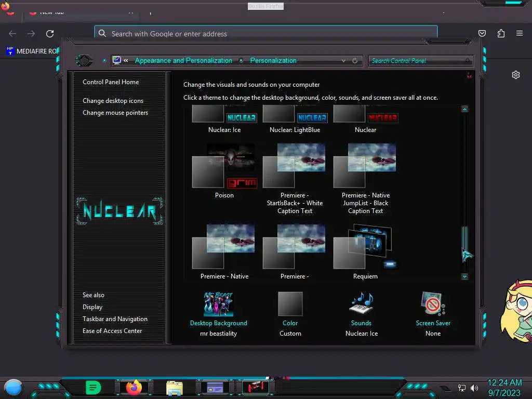Click Appearance and Personalization breadcrumb
The height and width of the screenshot is (399, 532).
click(183, 60)
